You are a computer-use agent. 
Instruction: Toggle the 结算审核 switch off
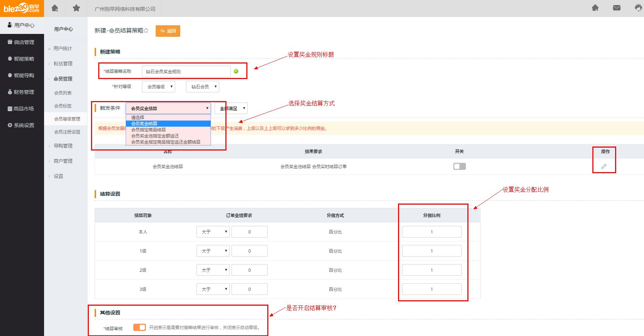(x=139, y=327)
